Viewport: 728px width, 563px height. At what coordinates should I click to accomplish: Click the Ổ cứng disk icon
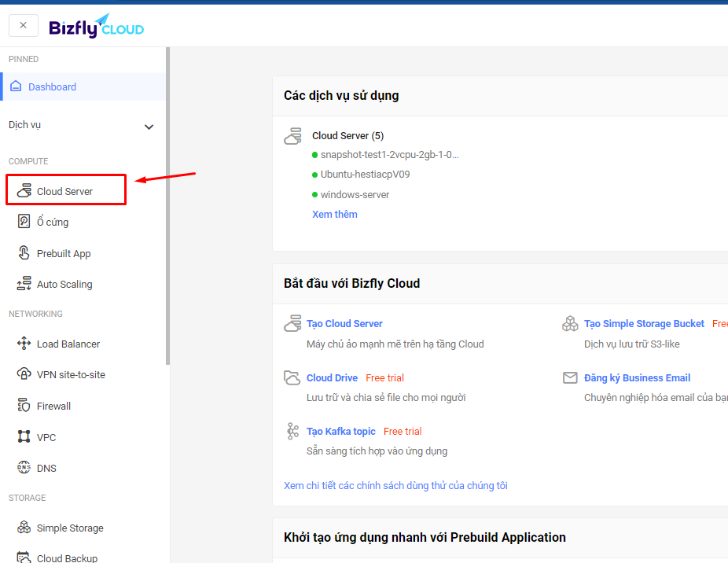[24, 221]
